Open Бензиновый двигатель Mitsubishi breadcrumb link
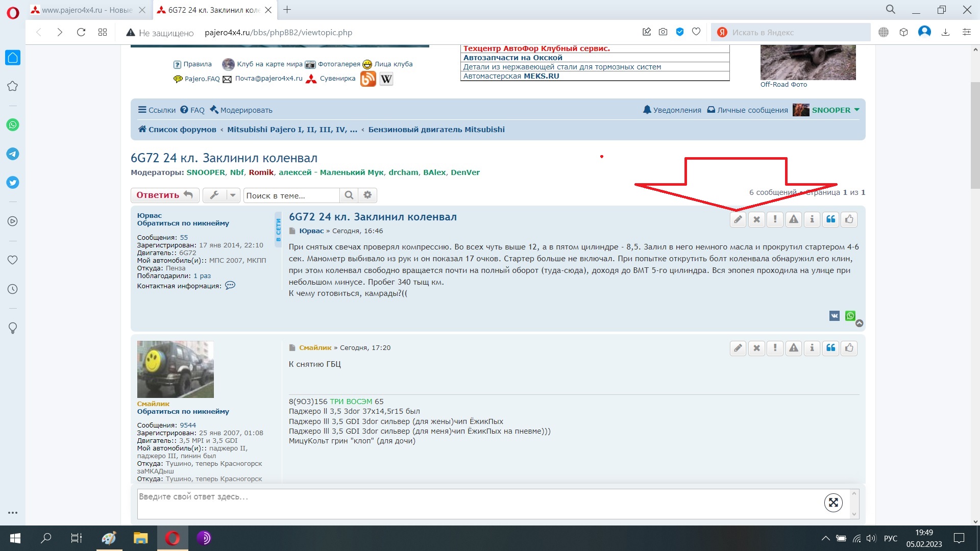The width and height of the screenshot is (980, 551). coord(436,130)
